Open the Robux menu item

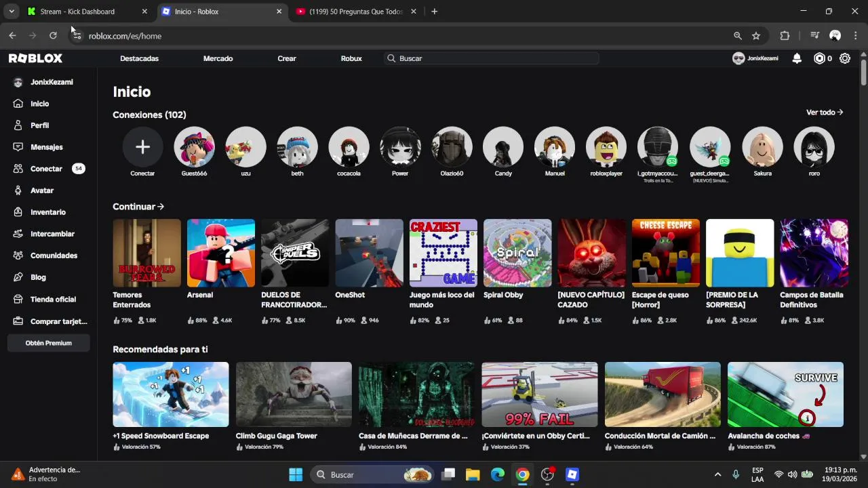point(351,58)
